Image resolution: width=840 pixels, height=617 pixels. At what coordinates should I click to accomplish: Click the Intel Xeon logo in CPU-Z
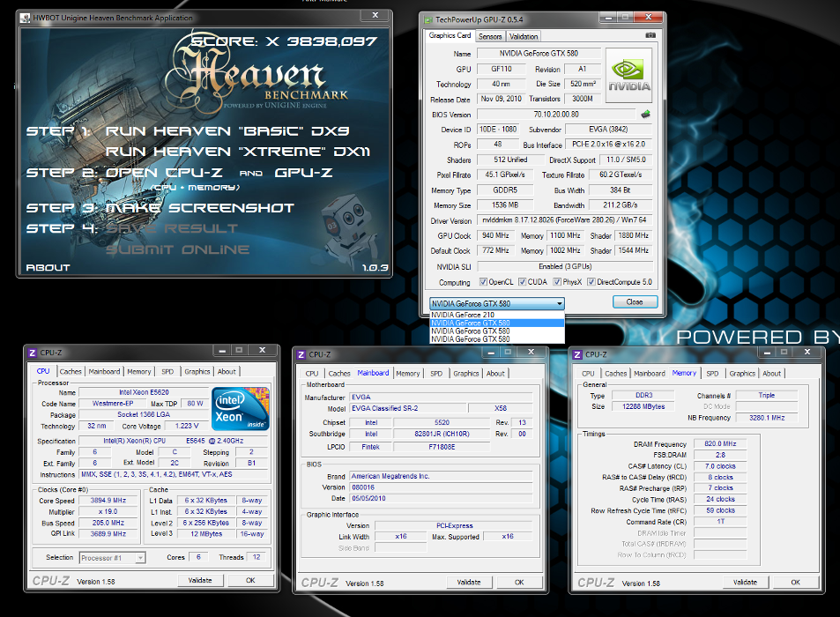click(x=241, y=409)
